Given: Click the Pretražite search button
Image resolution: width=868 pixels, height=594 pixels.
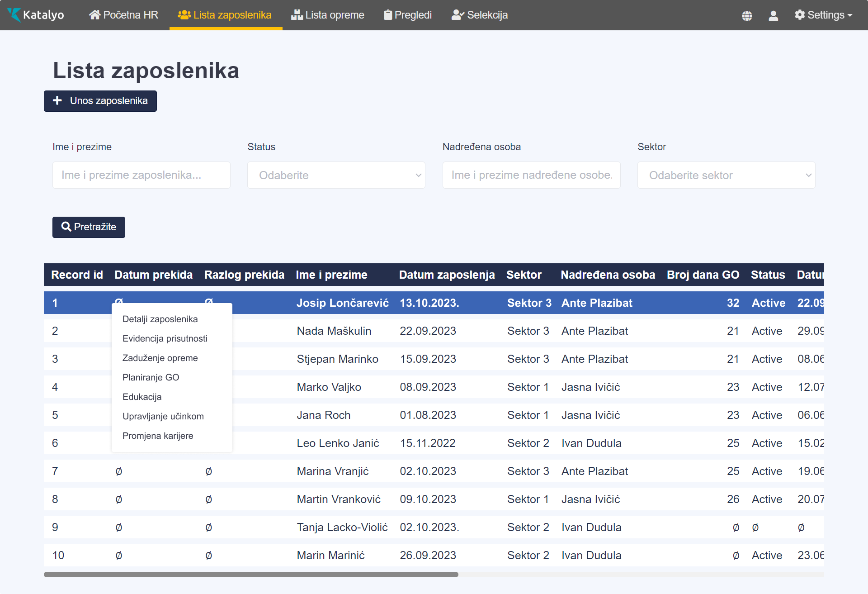Looking at the screenshot, I should pos(89,227).
